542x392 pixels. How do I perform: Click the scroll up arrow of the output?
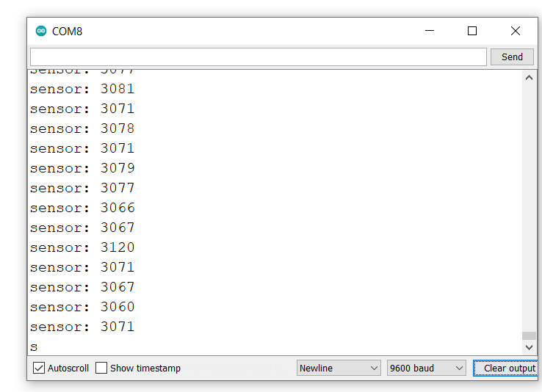pos(530,78)
